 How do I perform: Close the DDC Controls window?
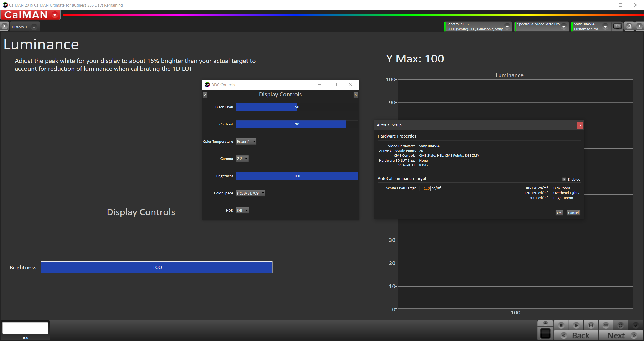[x=350, y=85]
